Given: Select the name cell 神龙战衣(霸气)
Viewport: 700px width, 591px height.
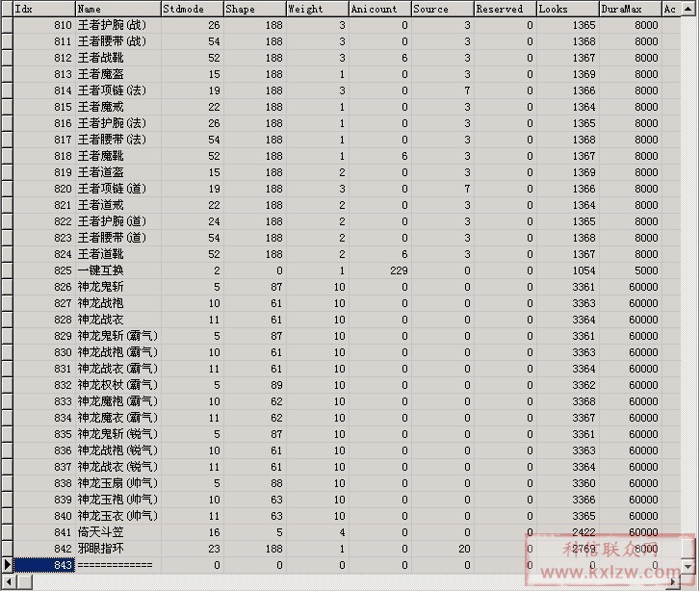Looking at the screenshot, I should [117, 369].
